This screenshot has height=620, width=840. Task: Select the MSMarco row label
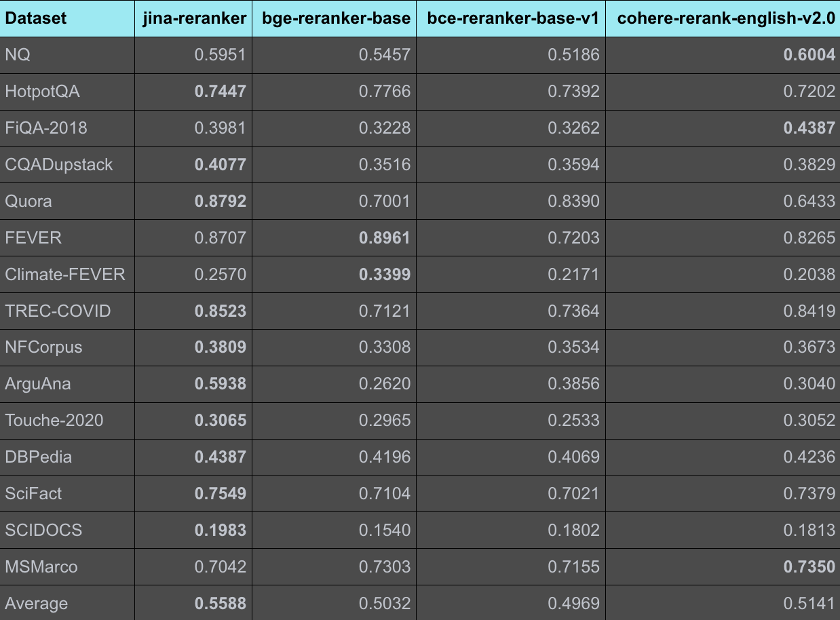click(41, 567)
